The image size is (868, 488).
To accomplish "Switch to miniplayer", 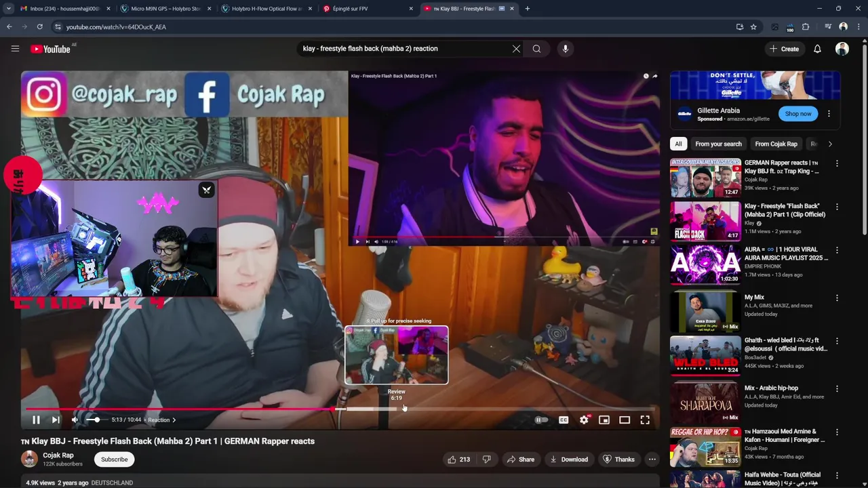I will pyautogui.click(x=604, y=420).
